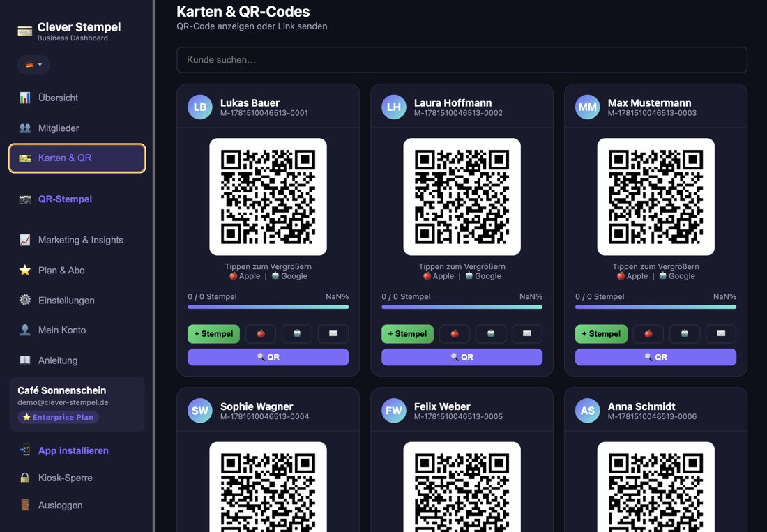
Task: Enlarge Anna Schmidt's QR code
Action: 655,487
